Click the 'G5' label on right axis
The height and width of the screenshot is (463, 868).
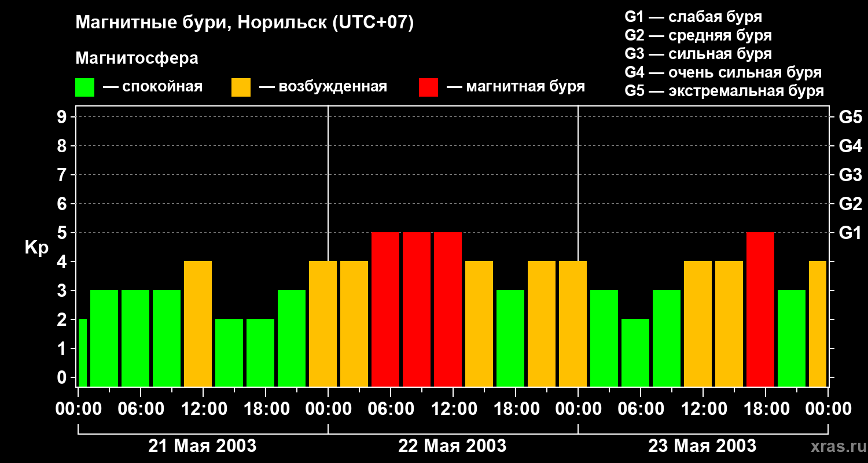point(850,117)
